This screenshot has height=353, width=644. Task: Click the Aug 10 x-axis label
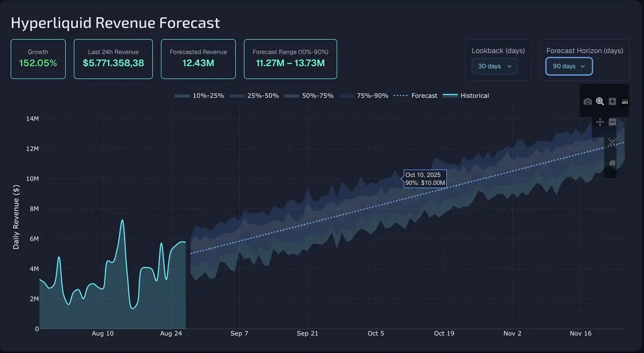(x=103, y=333)
